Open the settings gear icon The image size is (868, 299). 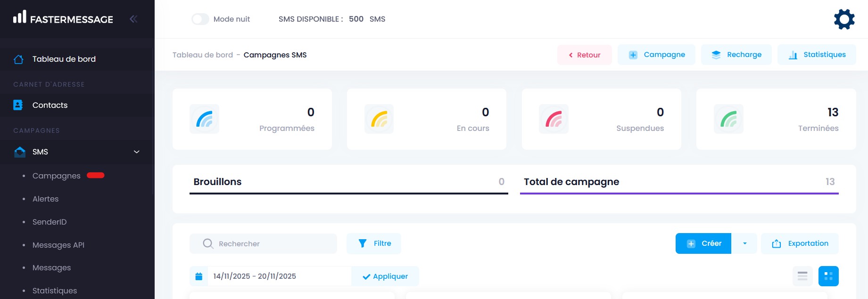(x=844, y=19)
